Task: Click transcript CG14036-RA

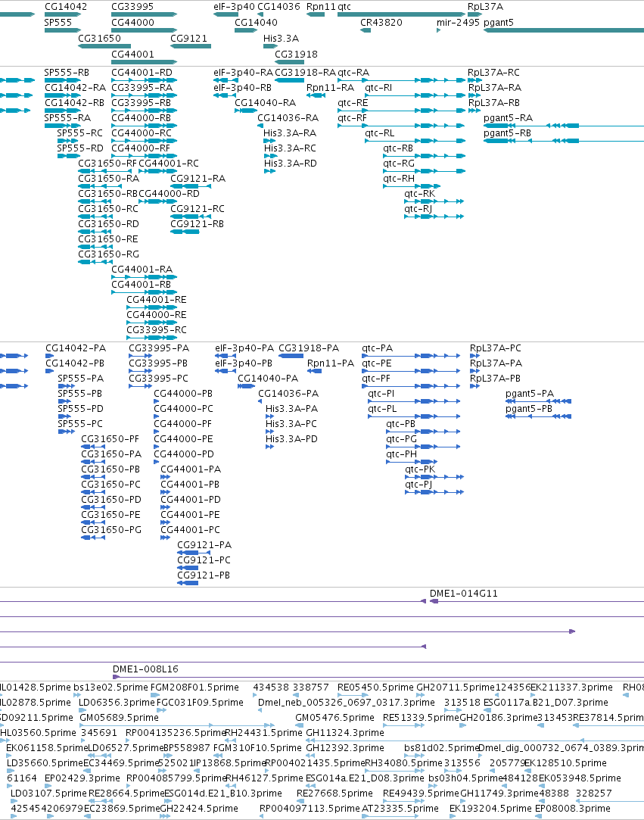Action: (x=288, y=117)
